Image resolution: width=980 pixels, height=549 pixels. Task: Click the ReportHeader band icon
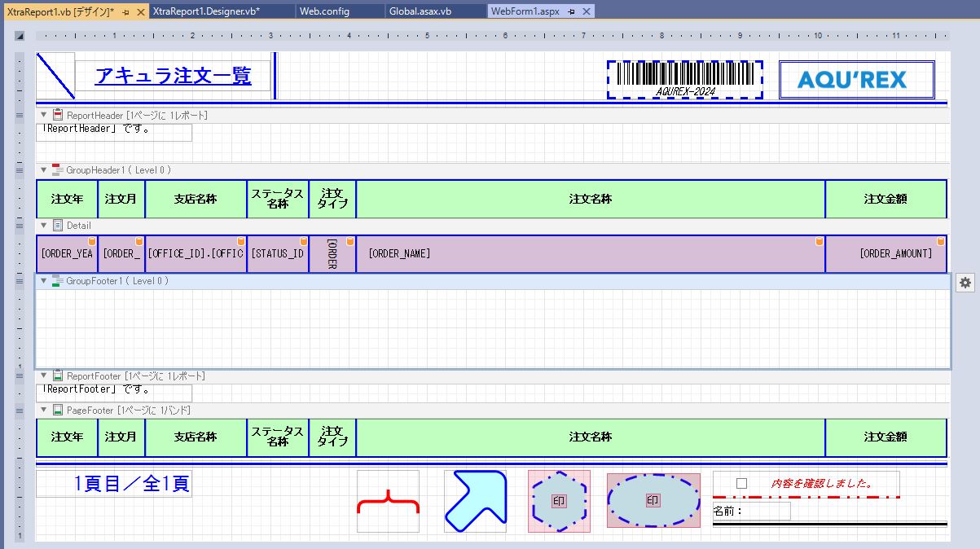click(x=58, y=116)
